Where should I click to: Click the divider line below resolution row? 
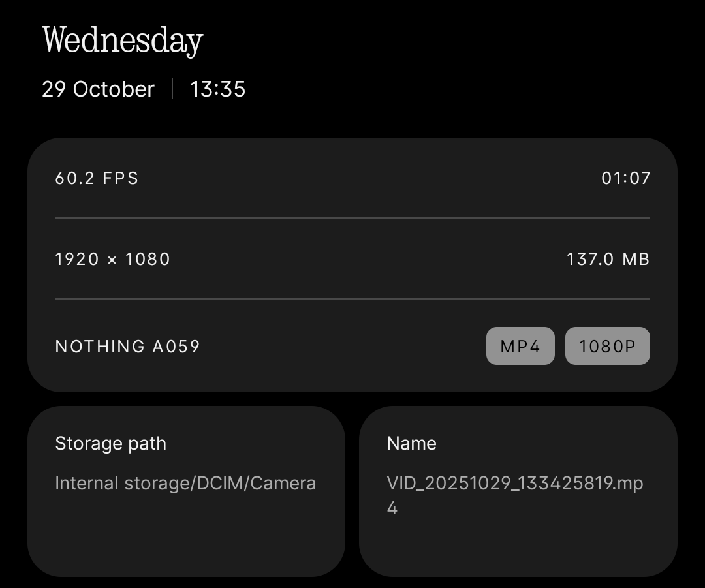[352, 299]
